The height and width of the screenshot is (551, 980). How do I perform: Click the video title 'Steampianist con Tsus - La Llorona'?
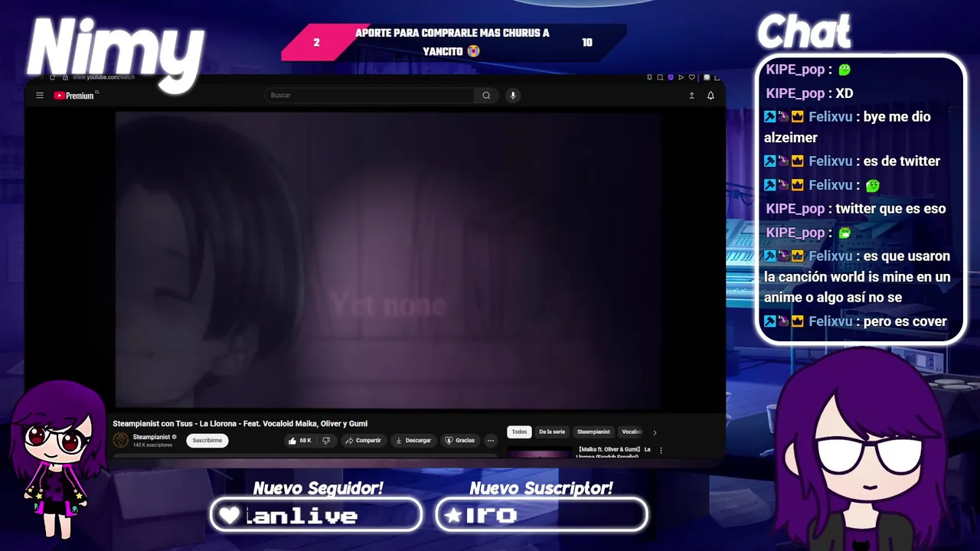240,423
